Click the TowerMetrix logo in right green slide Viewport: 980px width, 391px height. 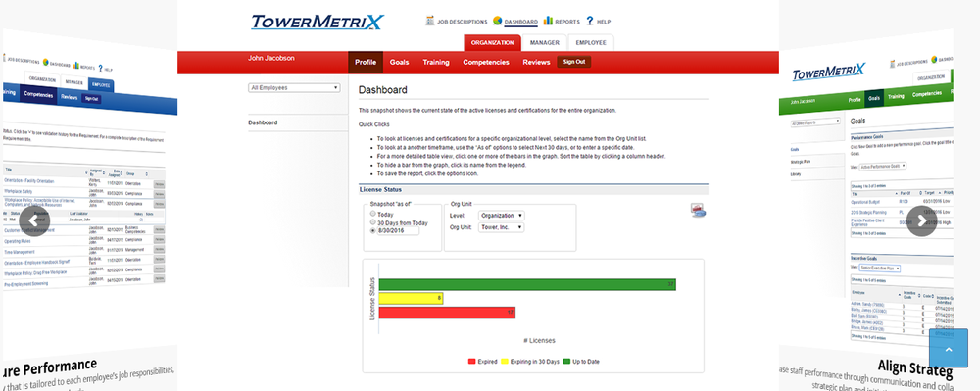(829, 72)
